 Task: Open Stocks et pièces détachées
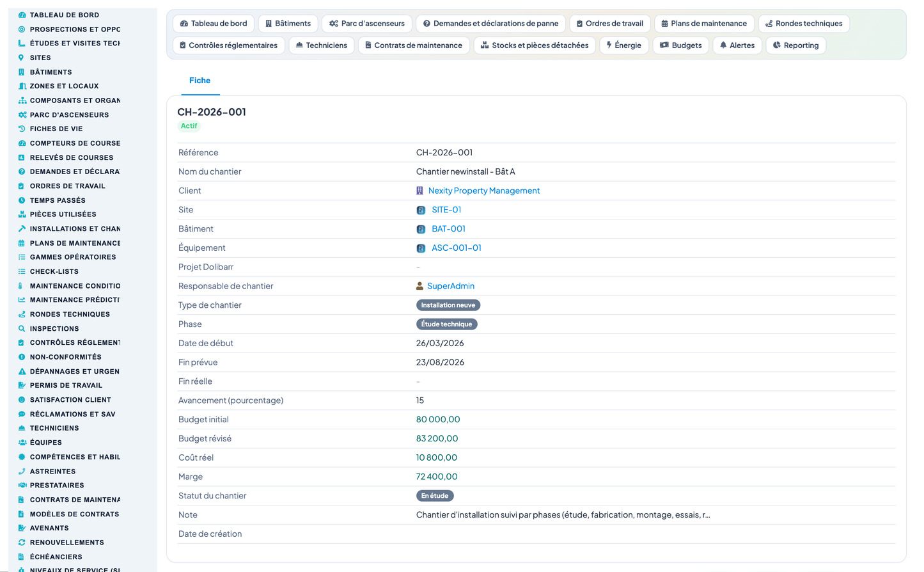pos(535,45)
